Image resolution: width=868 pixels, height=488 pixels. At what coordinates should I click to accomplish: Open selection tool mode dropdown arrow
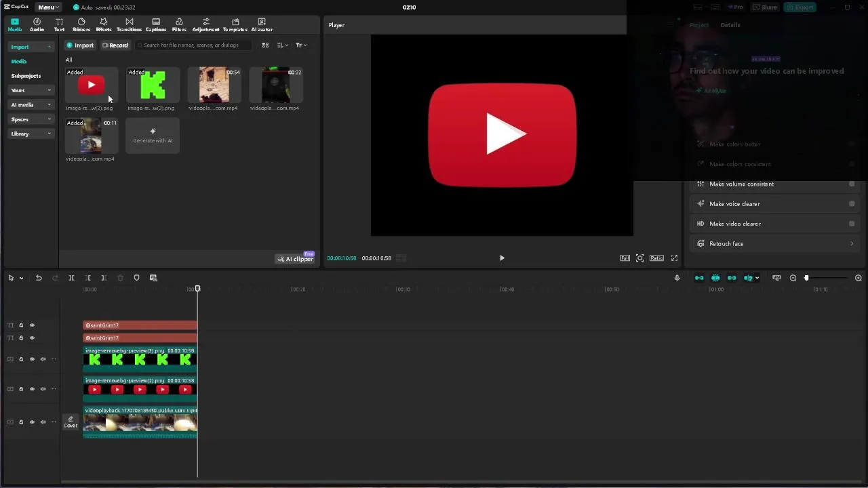[x=21, y=278]
